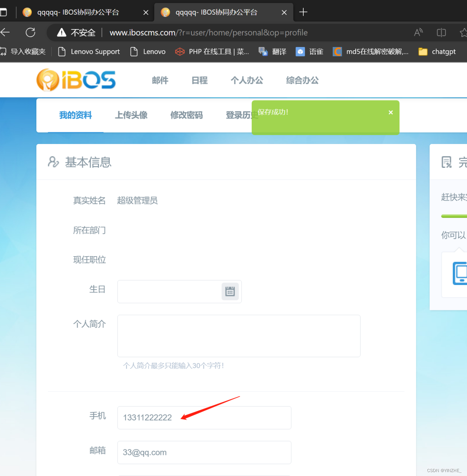Open the chatgpt bookmarks folder
The image size is (467, 476).
tap(437, 52)
